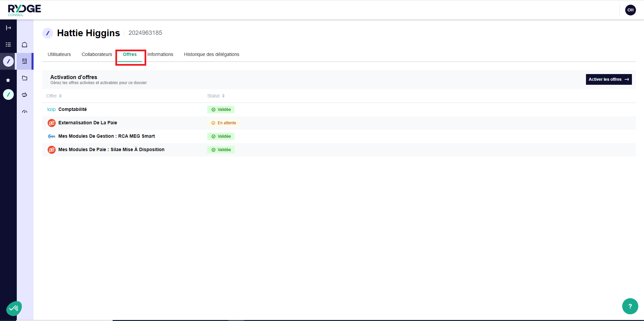Open the Informations tab
This screenshot has width=644, height=321.
(x=160, y=54)
